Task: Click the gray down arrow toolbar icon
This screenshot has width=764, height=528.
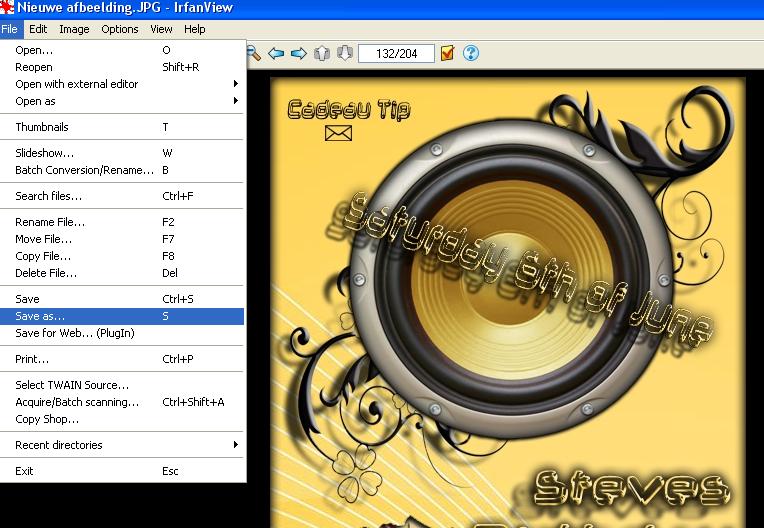Action: (344, 53)
